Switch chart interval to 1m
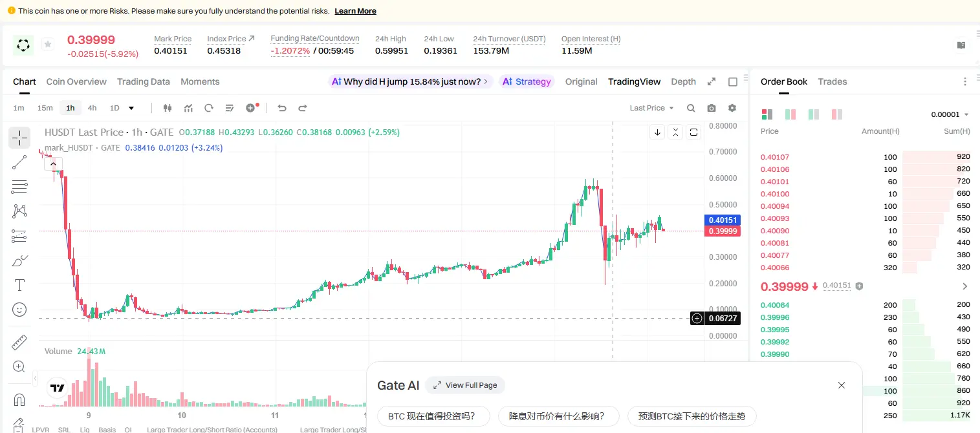Screen dimensions: 980x433 coord(19,108)
